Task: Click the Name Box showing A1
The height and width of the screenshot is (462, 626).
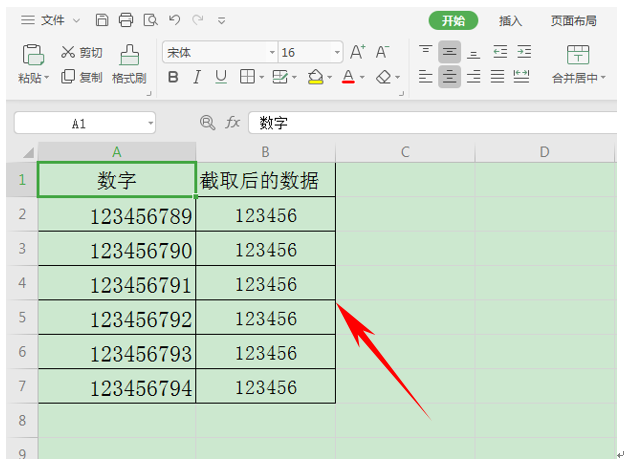Action: (85, 123)
